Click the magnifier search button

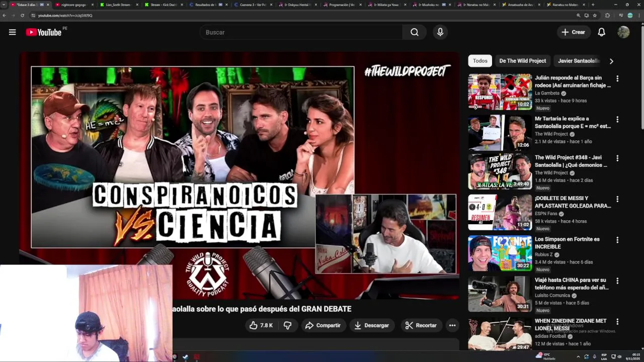point(414,32)
